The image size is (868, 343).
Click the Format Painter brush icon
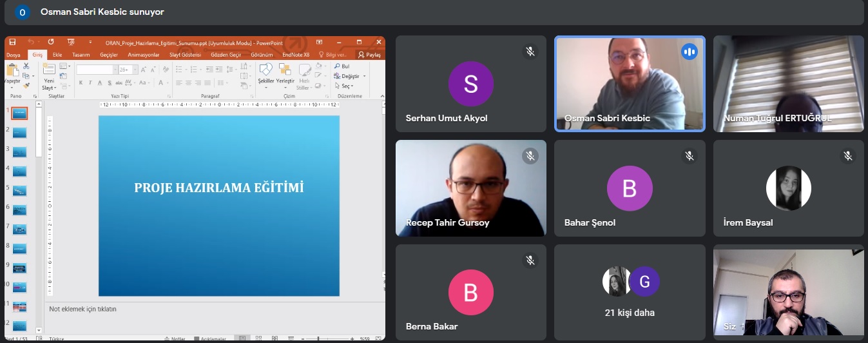click(26, 86)
